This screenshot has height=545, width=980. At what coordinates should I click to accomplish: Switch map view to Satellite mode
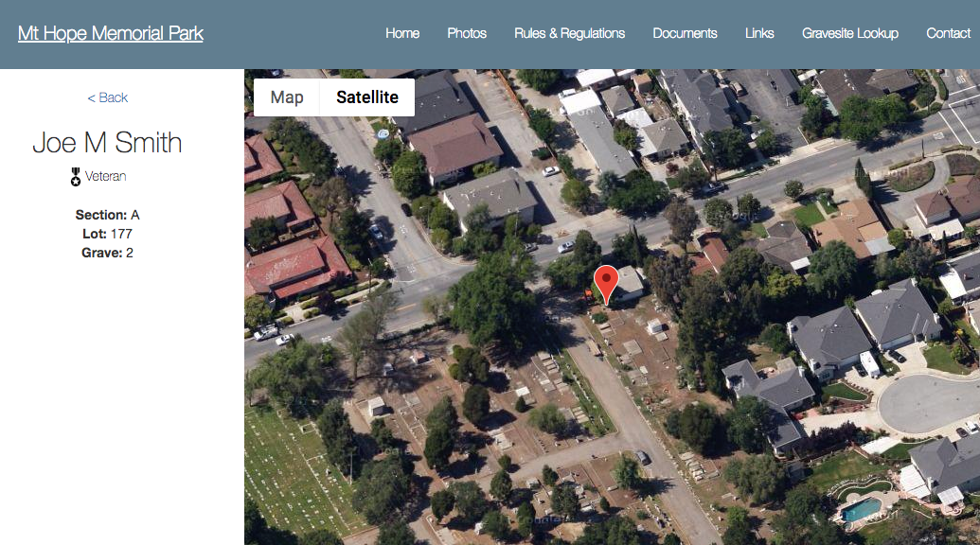pyautogui.click(x=366, y=97)
